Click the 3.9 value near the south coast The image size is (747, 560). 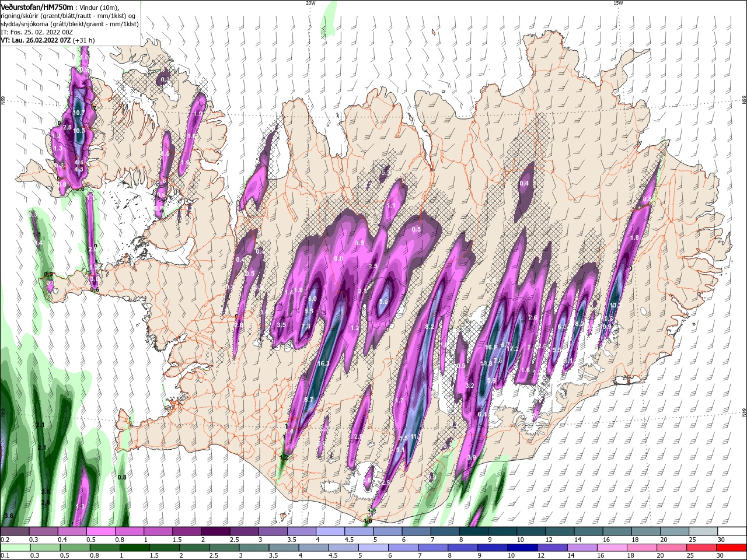pos(472,457)
